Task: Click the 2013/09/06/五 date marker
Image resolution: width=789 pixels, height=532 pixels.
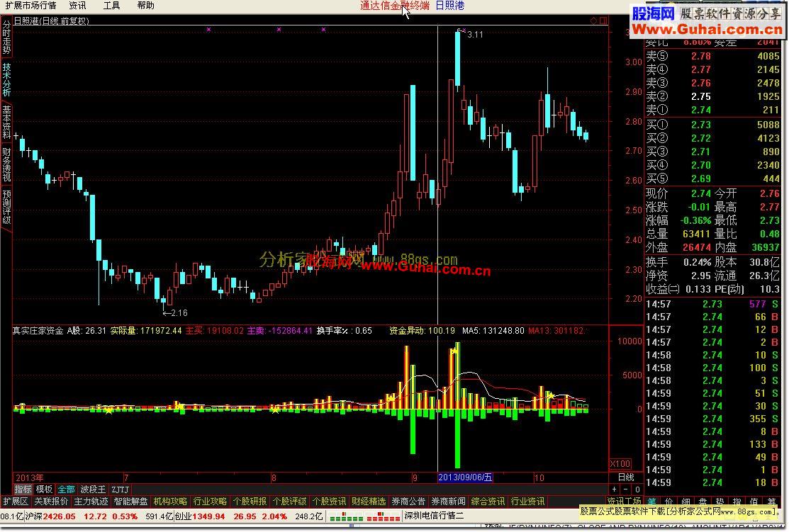Action: [465, 477]
